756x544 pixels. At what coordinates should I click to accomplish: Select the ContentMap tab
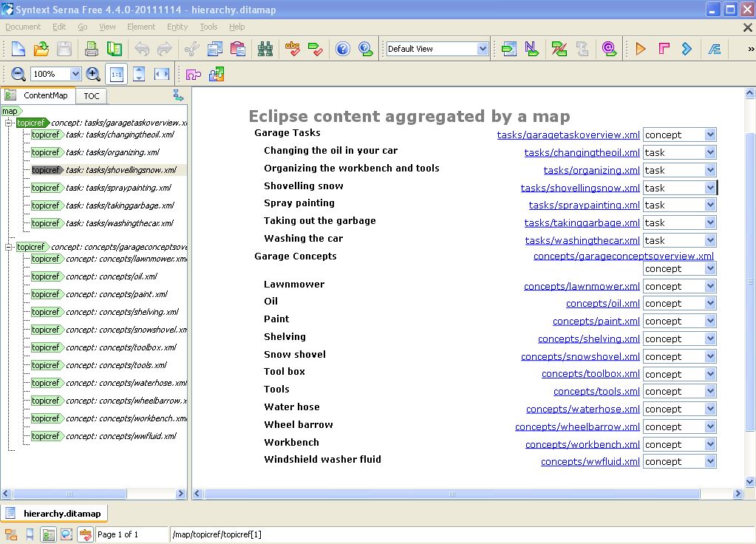pyautogui.click(x=38, y=95)
